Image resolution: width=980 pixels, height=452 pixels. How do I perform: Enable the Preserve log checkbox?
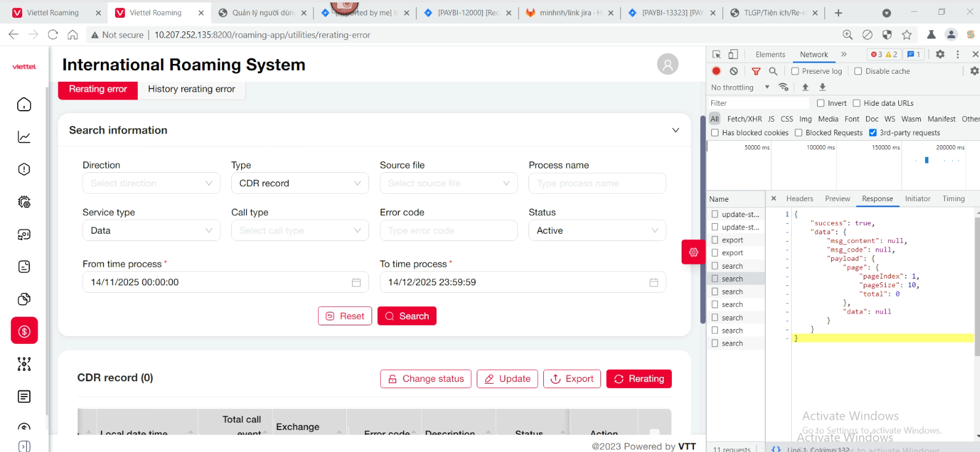tap(795, 71)
